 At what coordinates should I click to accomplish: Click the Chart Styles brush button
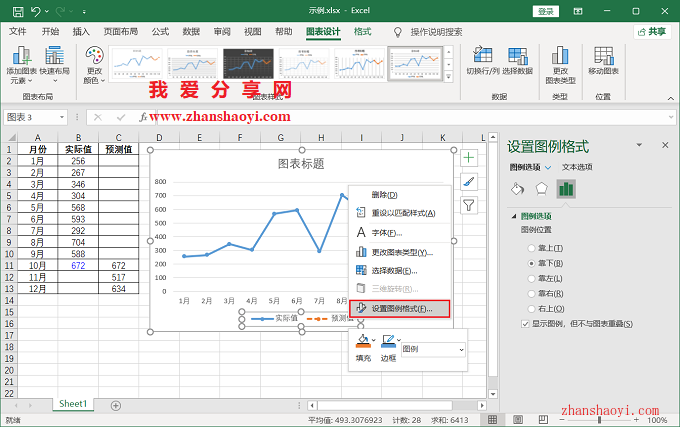[x=468, y=182]
